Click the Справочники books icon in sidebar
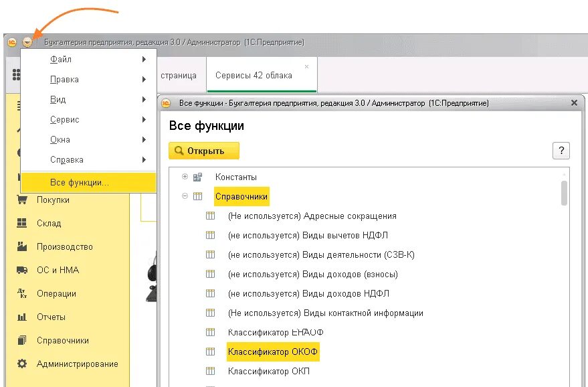The height and width of the screenshot is (387, 588). [x=22, y=340]
